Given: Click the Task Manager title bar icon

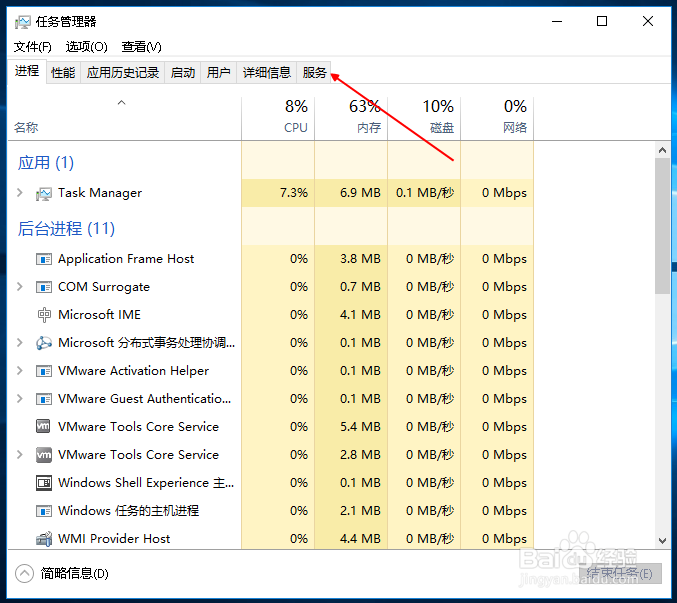Looking at the screenshot, I should click(x=22, y=22).
